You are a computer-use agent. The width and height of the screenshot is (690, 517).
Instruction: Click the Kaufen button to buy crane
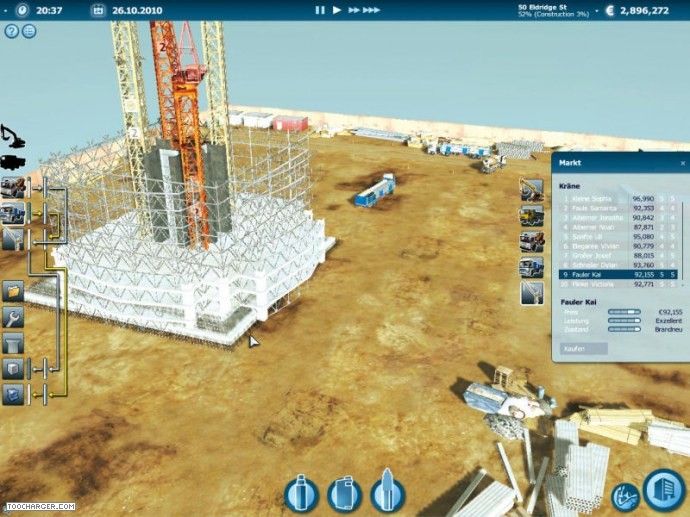(580, 349)
